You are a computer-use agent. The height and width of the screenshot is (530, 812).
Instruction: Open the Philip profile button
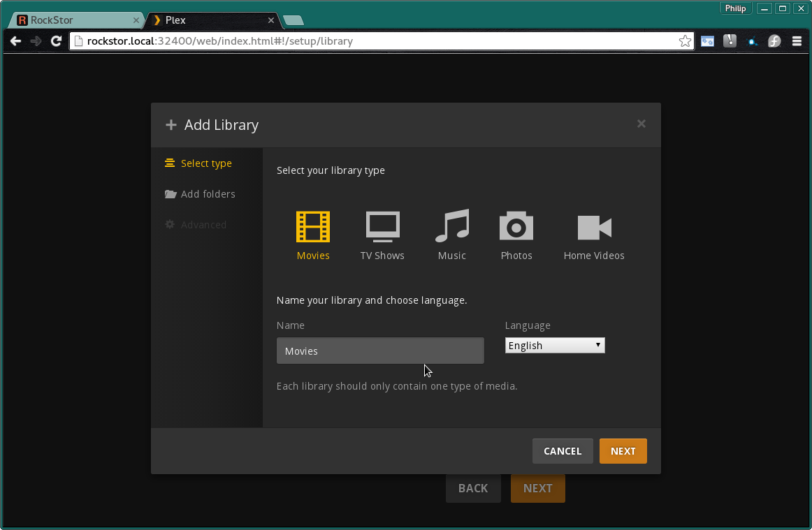tap(735, 8)
